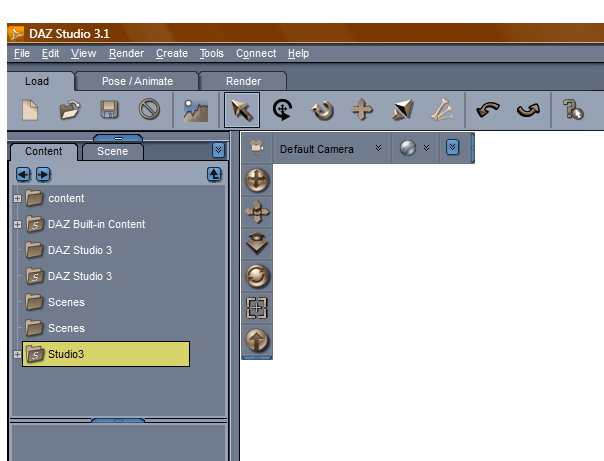The width and height of the screenshot is (604, 461).
Task: Open the Default Camera dropdown
Action: pyautogui.click(x=331, y=149)
